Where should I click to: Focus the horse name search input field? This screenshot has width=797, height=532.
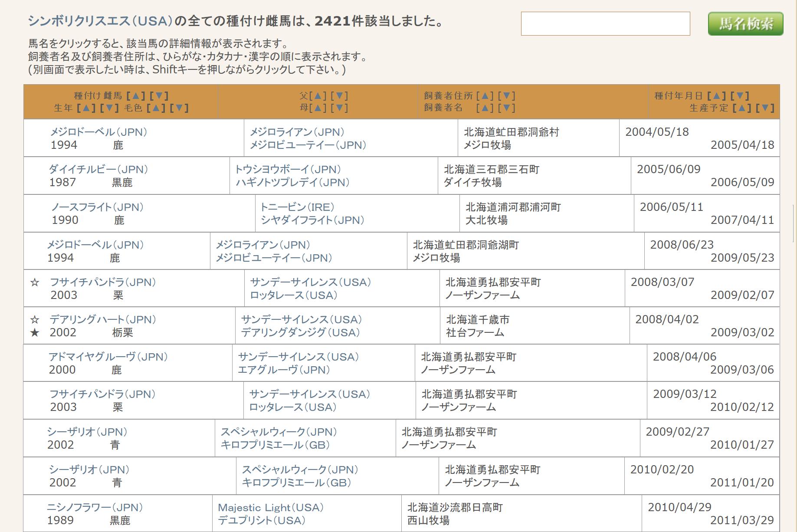(605, 23)
